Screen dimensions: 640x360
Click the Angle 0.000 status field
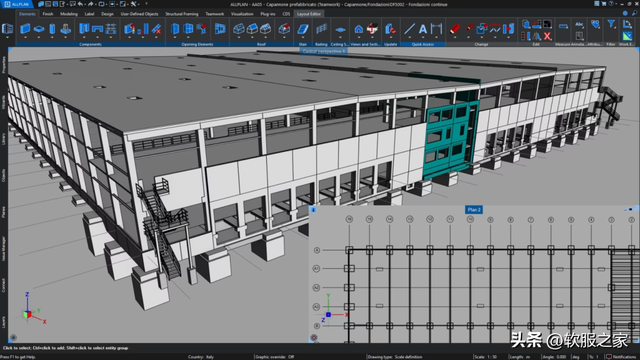[x=554, y=357]
